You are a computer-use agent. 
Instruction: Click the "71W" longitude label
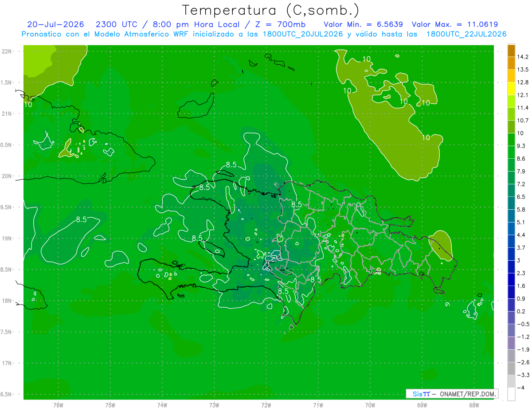click(x=318, y=405)
